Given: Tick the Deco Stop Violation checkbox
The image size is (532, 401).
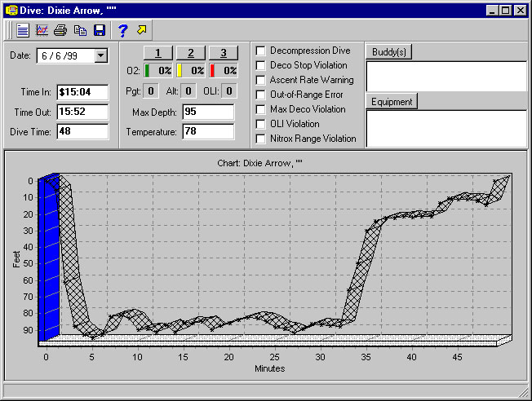Looking at the screenshot, I should click(x=261, y=65).
